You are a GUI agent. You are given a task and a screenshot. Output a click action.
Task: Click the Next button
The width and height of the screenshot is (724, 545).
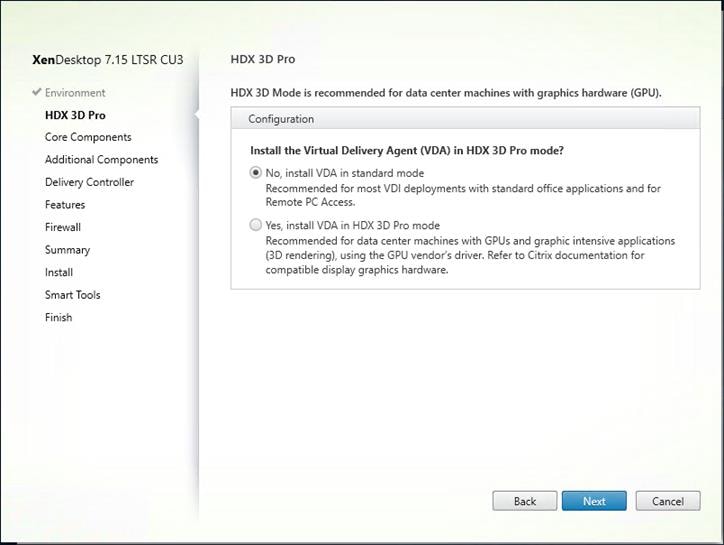click(x=594, y=501)
